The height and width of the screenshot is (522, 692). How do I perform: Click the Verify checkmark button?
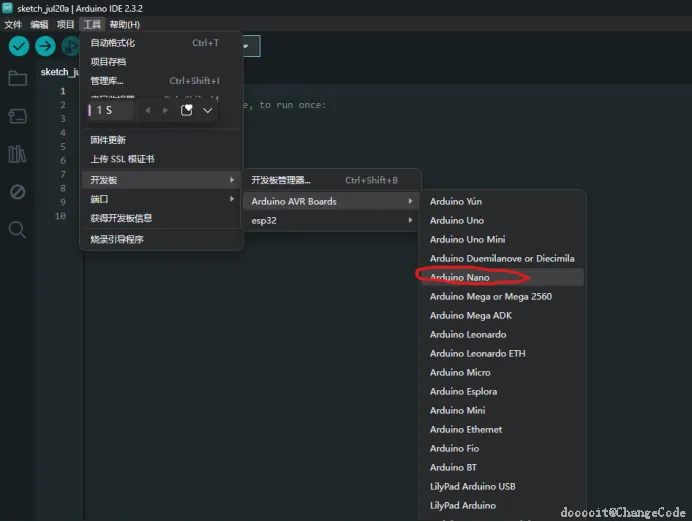19,46
